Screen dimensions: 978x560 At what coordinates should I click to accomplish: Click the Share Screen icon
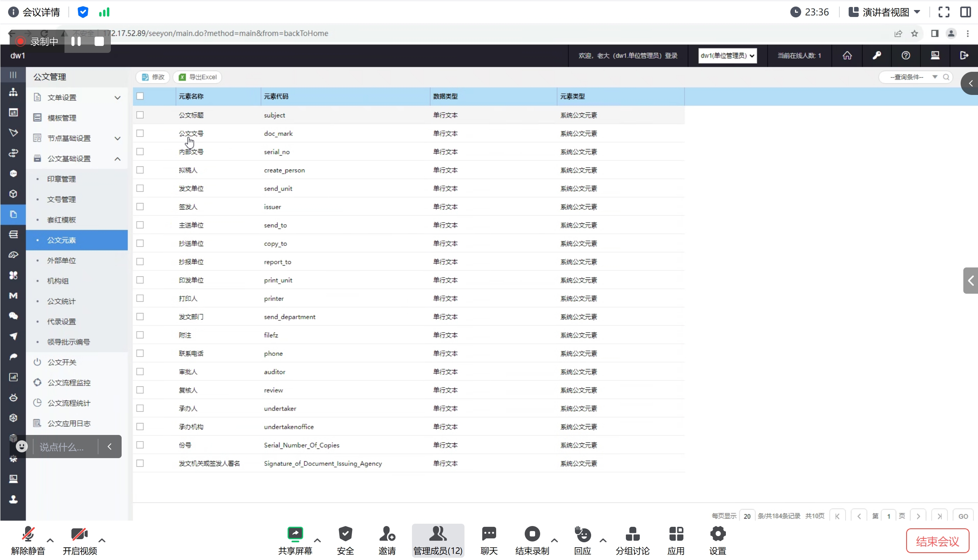(x=295, y=534)
